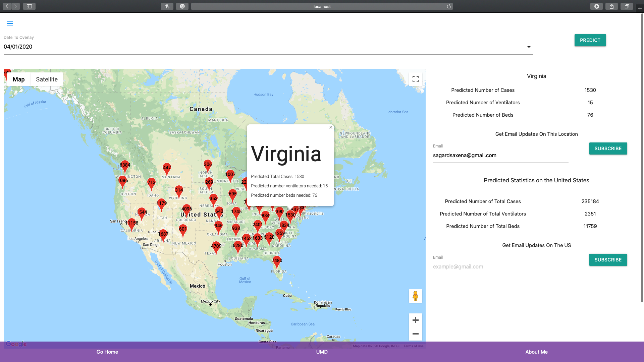Open the Date To Overlay dropdown
The width and height of the screenshot is (644, 362).
coord(529,47)
